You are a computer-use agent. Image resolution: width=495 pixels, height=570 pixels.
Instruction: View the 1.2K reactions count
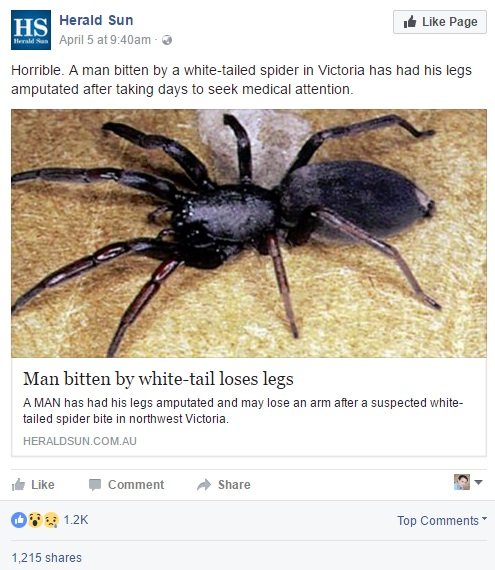click(76, 520)
